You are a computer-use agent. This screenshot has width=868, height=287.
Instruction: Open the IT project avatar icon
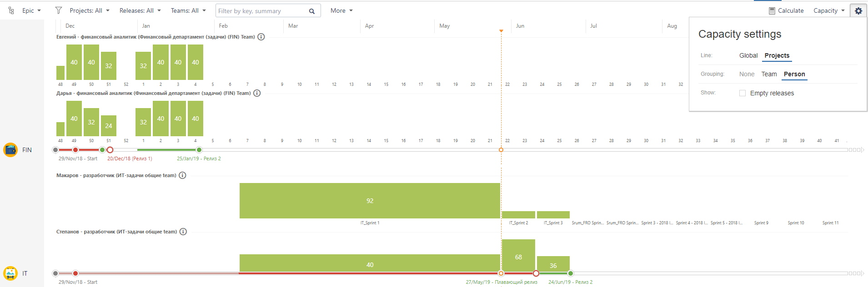tap(10, 273)
